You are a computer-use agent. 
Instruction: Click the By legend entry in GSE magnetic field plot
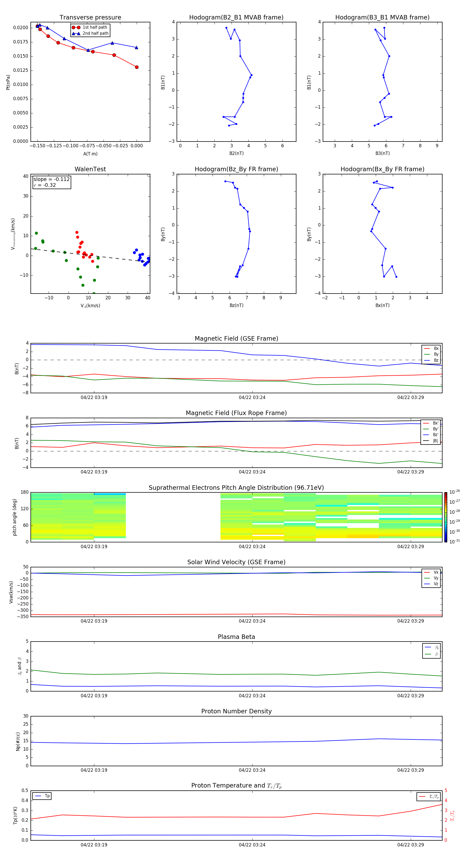[431, 354]
